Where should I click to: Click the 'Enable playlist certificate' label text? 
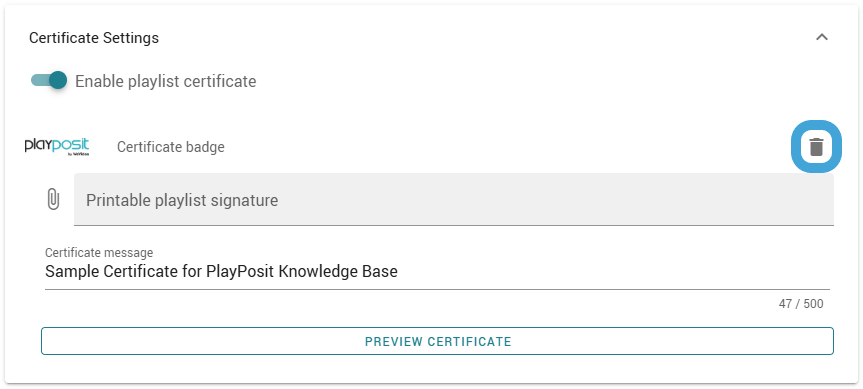pos(166,81)
